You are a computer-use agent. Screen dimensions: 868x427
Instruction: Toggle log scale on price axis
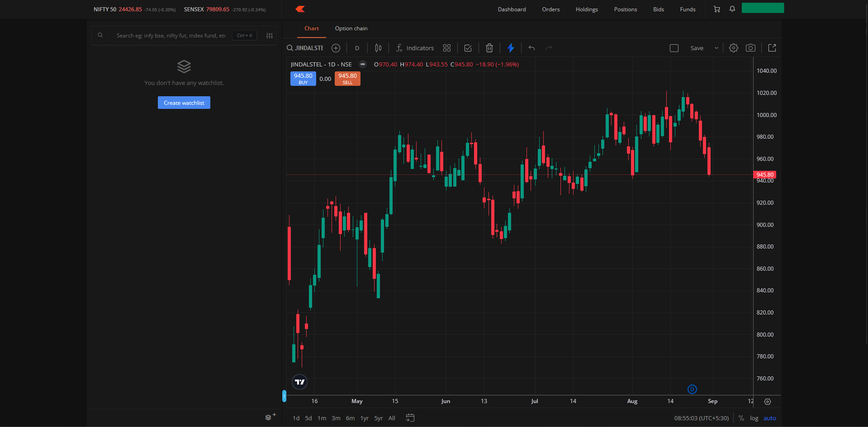[754, 418]
